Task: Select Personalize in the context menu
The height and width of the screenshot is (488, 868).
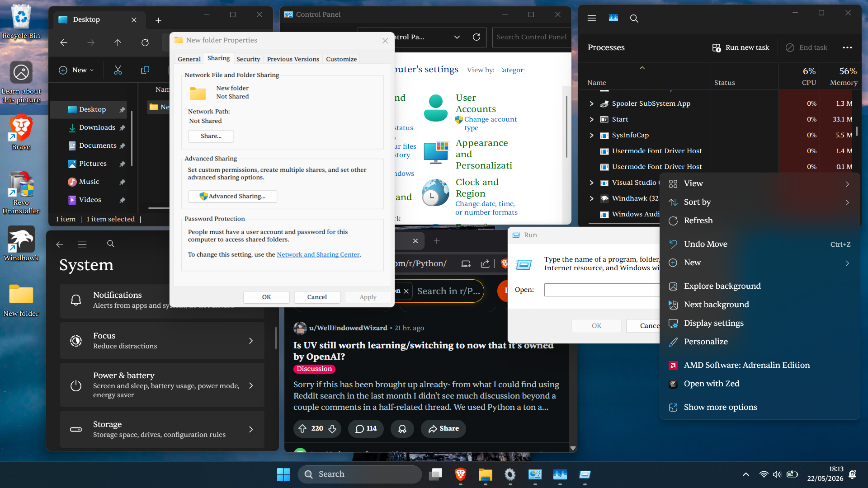Action: 759,342
